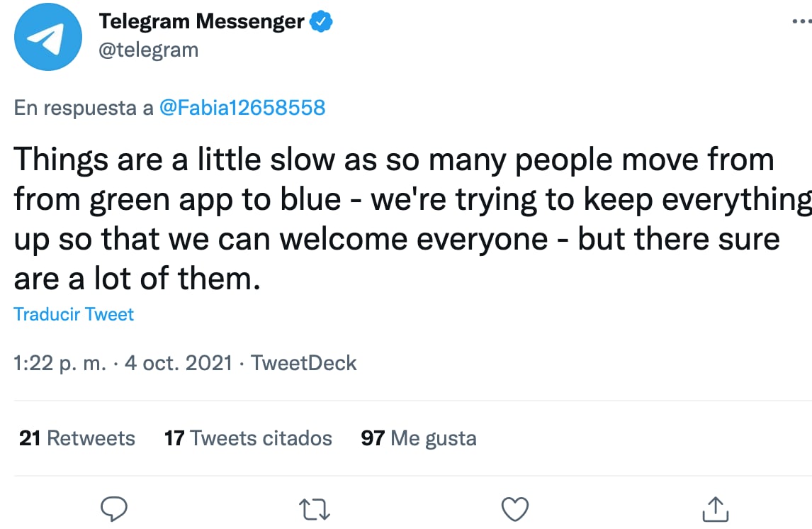Open the @Fabia12658558 mention link
812x529 pixels.
click(242, 108)
